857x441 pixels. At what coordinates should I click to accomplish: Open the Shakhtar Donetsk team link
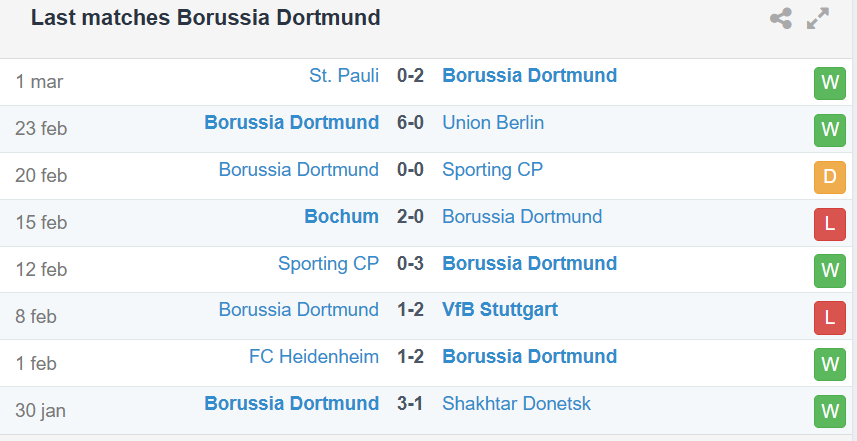[x=516, y=403]
